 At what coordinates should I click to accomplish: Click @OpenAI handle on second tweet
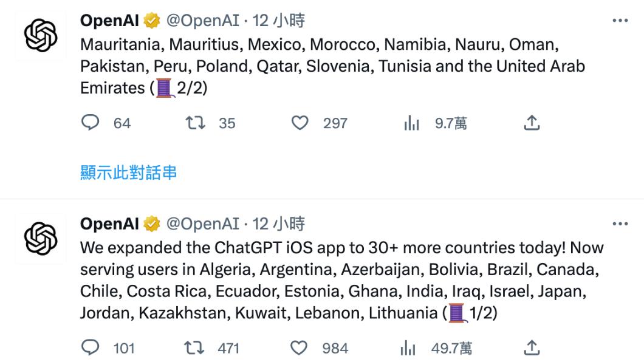(202, 224)
